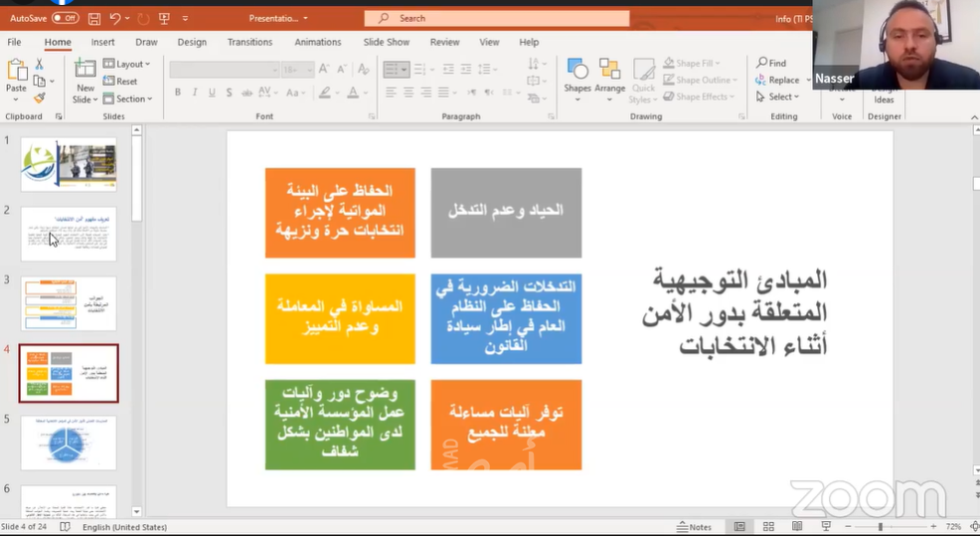Open the Shapes gallery icon
Image resolution: width=980 pixels, height=536 pixels.
(576, 69)
